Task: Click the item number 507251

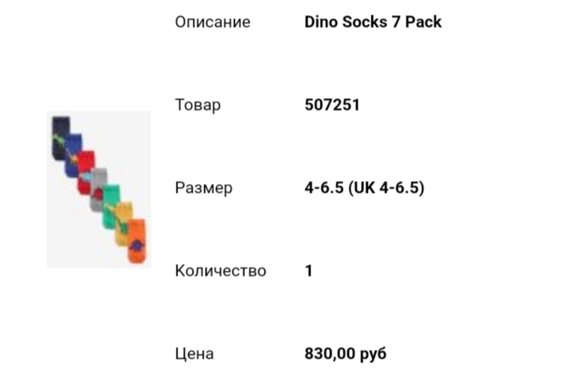Action: (332, 104)
